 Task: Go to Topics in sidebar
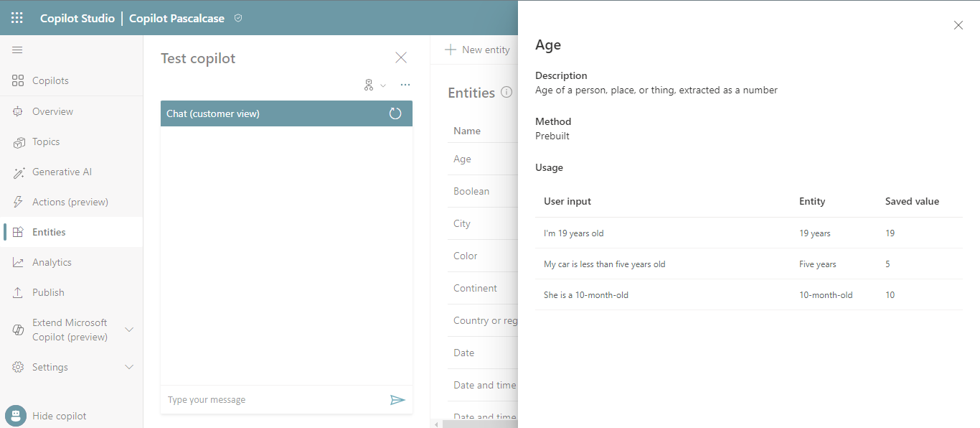(x=46, y=141)
